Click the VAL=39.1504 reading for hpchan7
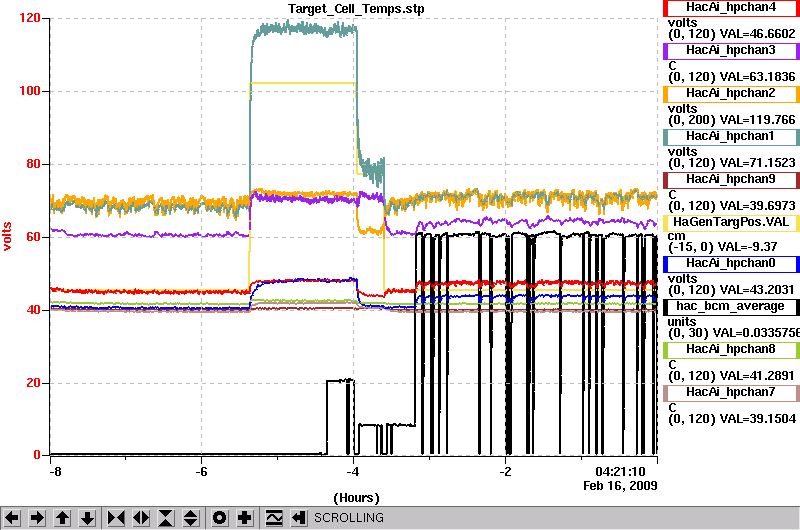800x530 pixels. click(757, 419)
